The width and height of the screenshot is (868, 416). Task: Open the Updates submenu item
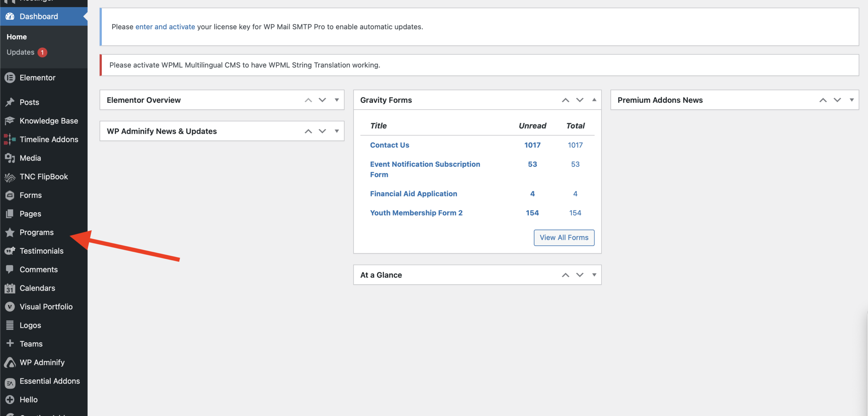(20, 52)
